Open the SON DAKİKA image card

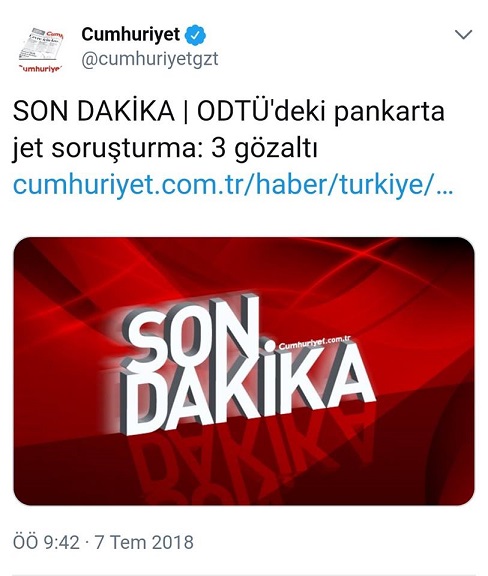pyautogui.click(x=244, y=371)
